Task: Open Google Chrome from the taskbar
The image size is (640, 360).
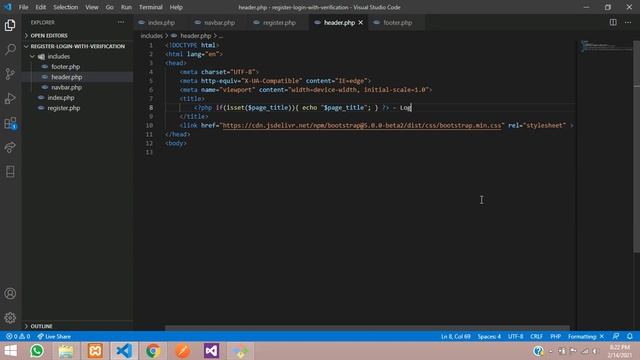Action: [x=153, y=351]
